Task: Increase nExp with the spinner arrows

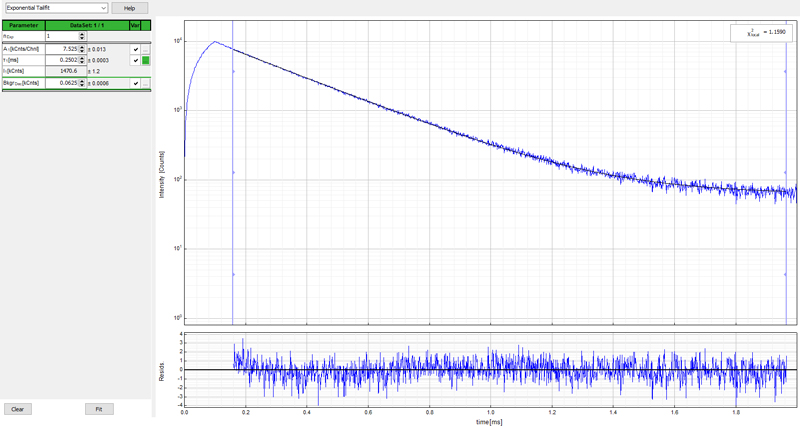Action: click(x=82, y=34)
